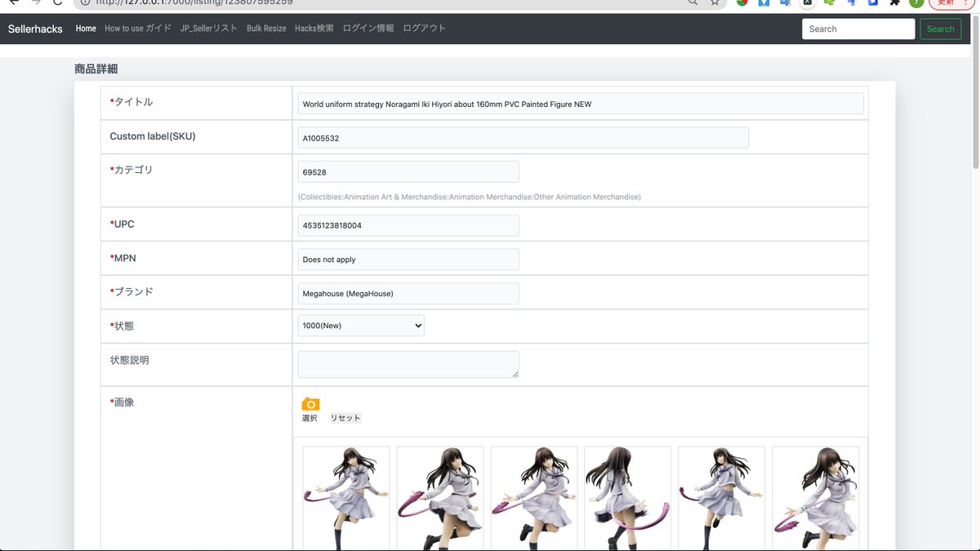Open the JP_Sellerリスト page
Viewport: 980px width, 551px height.
click(209, 29)
